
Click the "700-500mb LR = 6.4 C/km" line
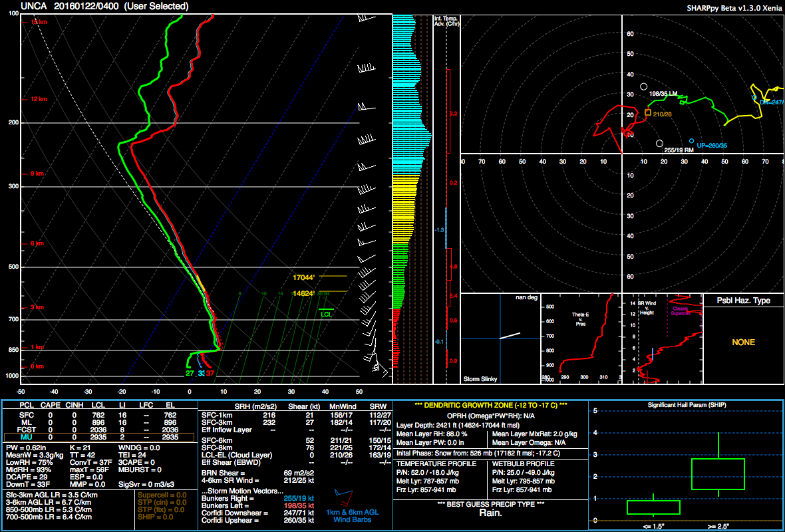tap(49, 517)
